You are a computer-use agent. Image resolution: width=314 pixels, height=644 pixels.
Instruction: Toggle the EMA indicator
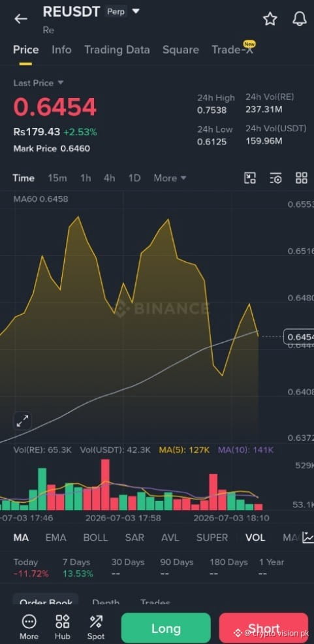point(56,538)
